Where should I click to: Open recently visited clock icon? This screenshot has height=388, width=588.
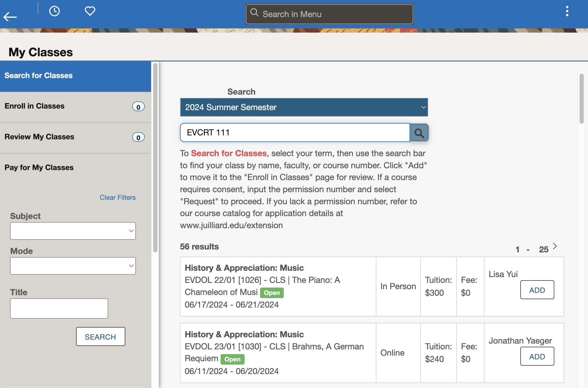click(54, 11)
